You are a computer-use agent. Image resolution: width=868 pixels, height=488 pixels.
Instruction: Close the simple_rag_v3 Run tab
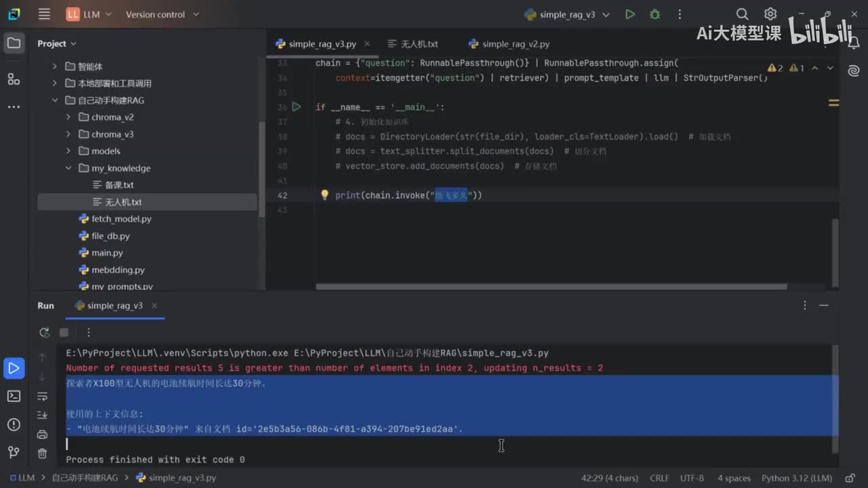(154, 306)
